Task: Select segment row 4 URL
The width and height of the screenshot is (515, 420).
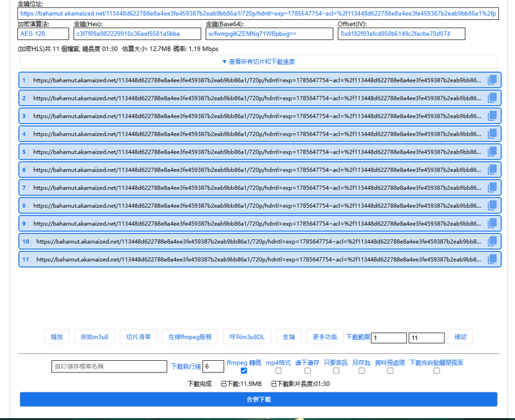Action: pyautogui.click(x=257, y=134)
